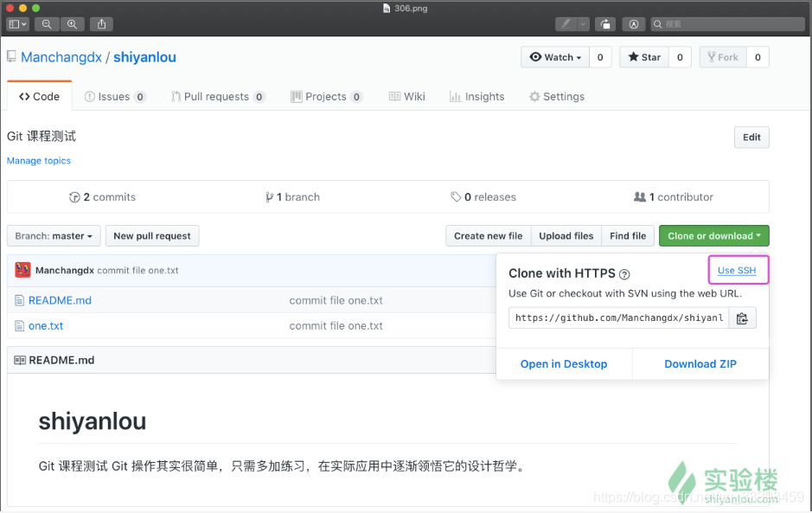View the 0 releases page
Viewport: 812px width, 513px height.
[483, 197]
